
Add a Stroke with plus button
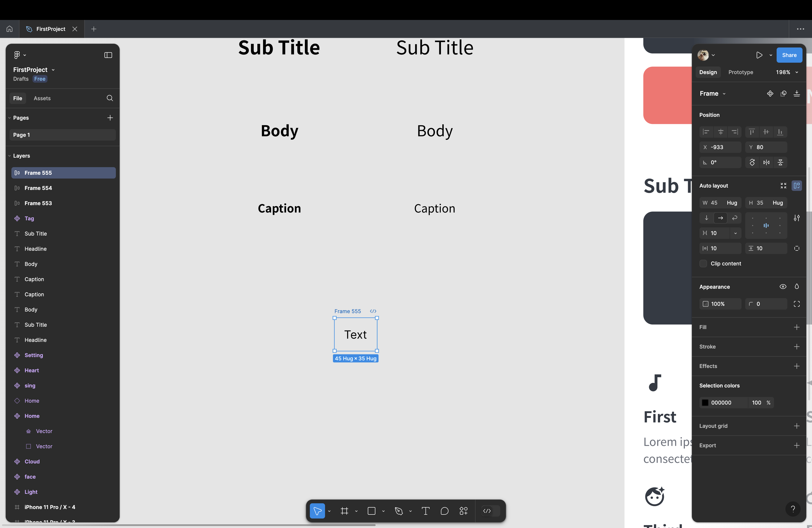797,347
